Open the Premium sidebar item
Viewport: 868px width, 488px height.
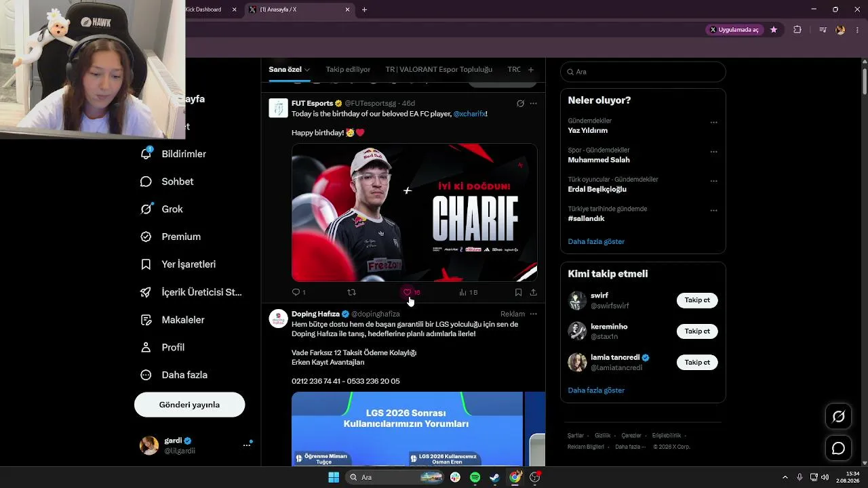click(170, 237)
